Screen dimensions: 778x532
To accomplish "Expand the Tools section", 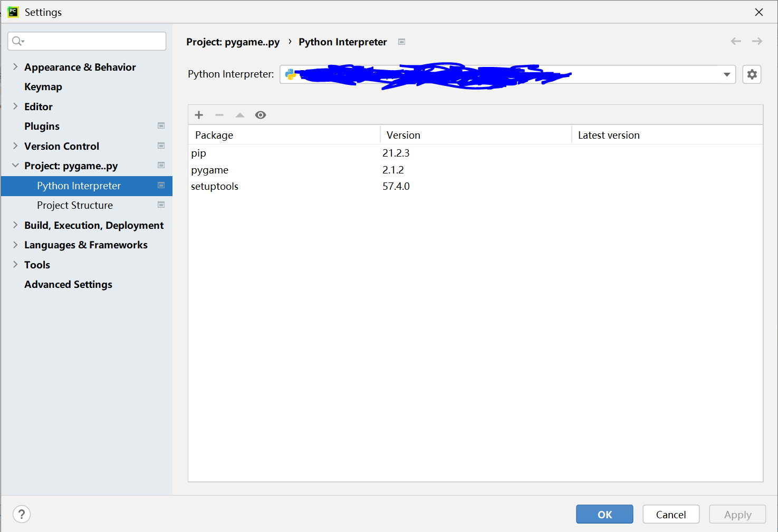I will [15, 264].
